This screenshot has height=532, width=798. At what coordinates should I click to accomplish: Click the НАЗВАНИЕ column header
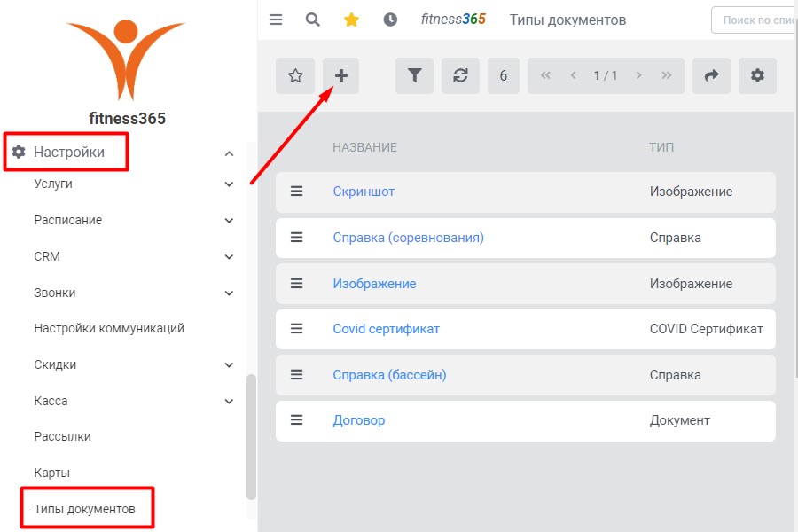364,148
